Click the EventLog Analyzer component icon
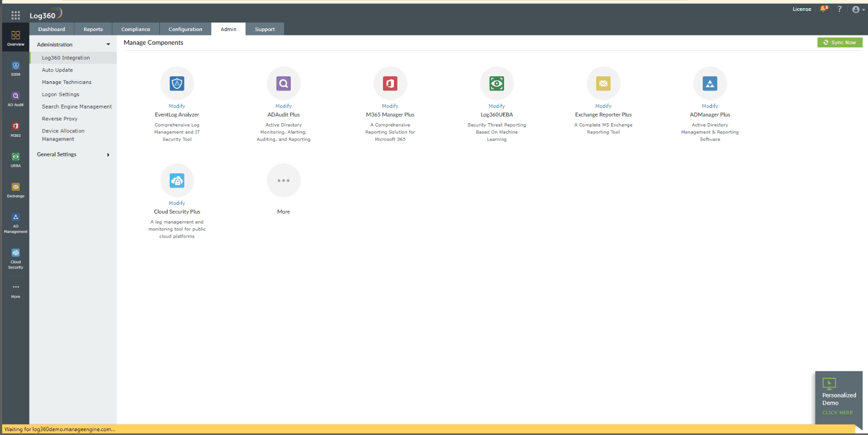The image size is (868, 435). pos(177,83)
